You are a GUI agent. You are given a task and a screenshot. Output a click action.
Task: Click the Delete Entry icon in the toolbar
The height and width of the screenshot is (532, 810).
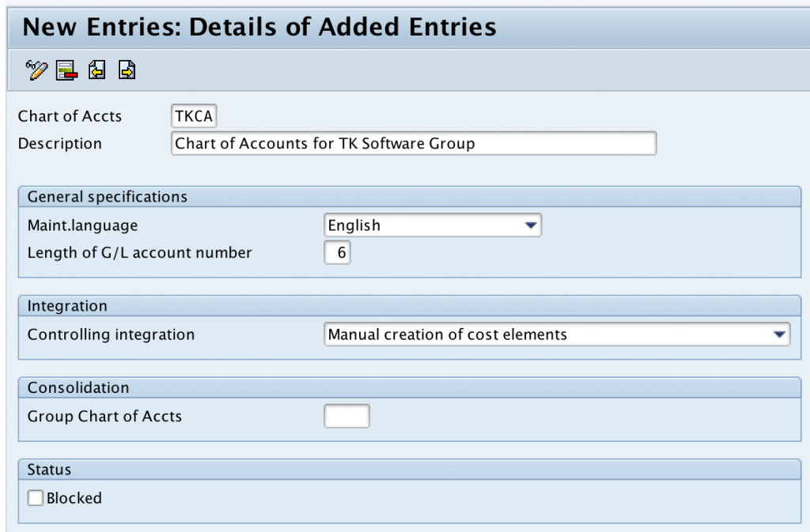[x=65, y=70]
